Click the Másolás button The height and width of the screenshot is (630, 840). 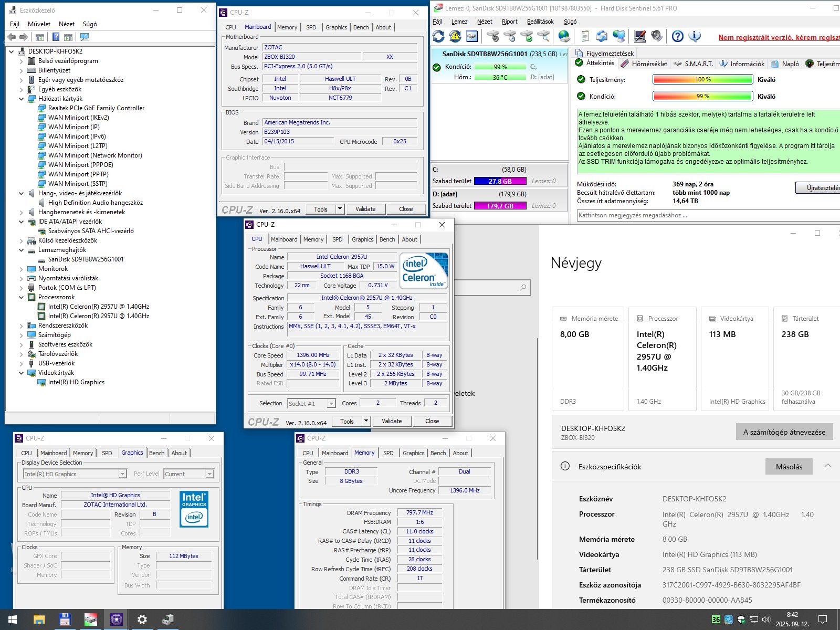click(789, 467)
